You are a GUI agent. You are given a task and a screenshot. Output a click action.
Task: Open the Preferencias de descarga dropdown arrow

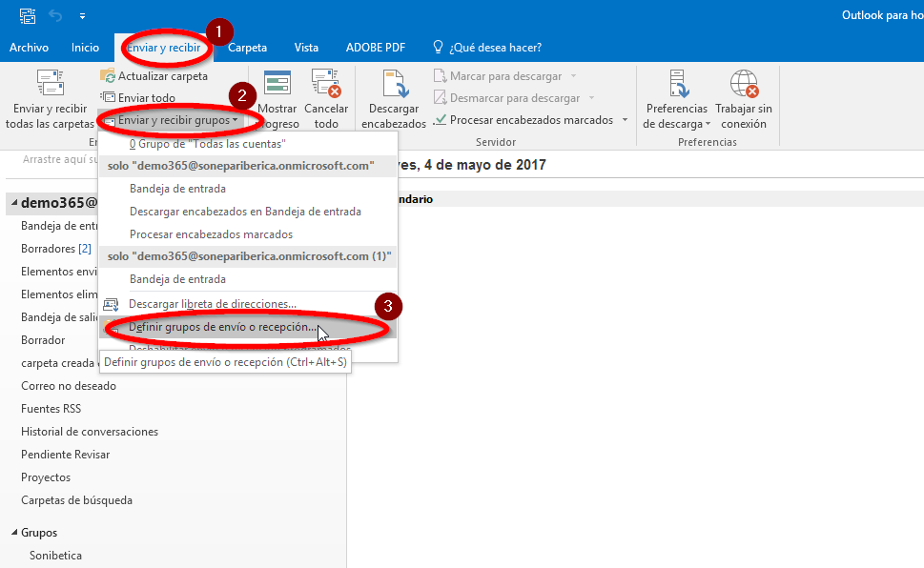click(708, 124)
